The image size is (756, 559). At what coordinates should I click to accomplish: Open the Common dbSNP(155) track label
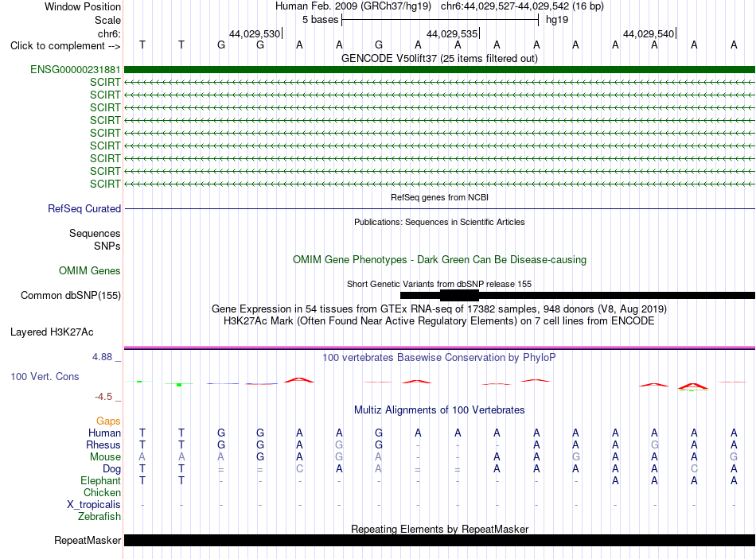coord(71,295)
